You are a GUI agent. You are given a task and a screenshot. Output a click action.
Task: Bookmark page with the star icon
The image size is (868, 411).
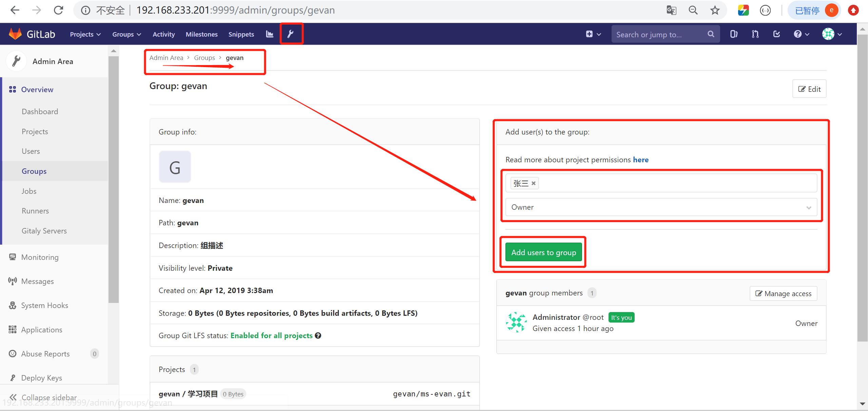tap(715, 10)
